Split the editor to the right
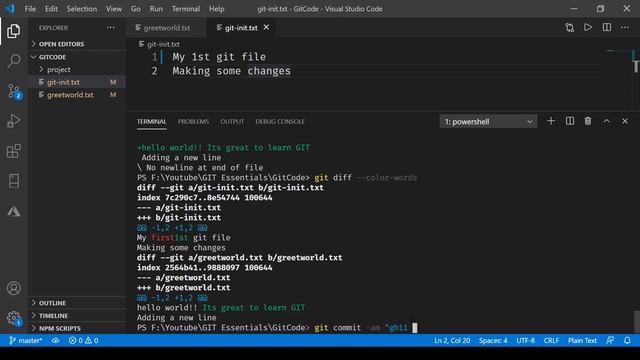Viewport: 640px width, 360px height. click(607, 27)
